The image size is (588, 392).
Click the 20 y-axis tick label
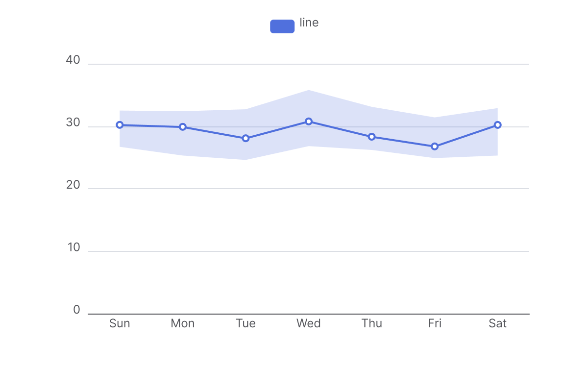click(x=73, y=185)
